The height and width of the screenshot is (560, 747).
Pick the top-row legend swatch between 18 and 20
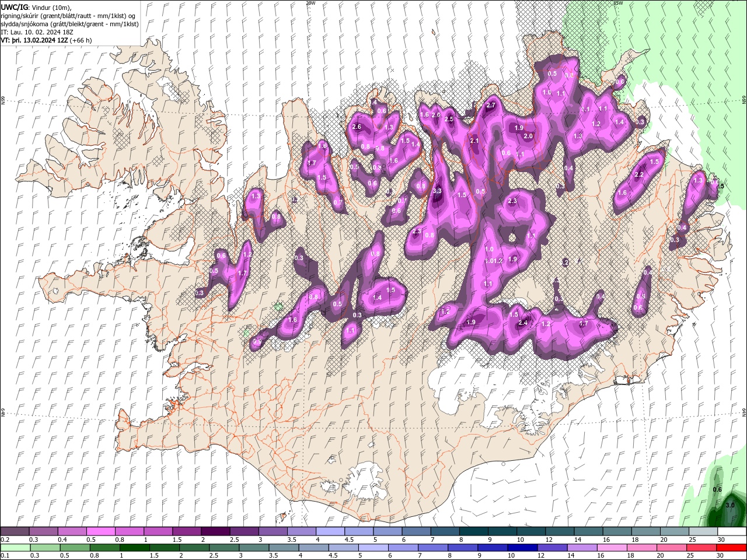click(645, 531)
